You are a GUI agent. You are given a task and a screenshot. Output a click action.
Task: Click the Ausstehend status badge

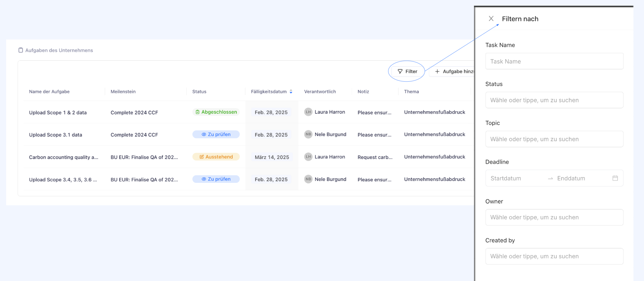pos(216,157)
